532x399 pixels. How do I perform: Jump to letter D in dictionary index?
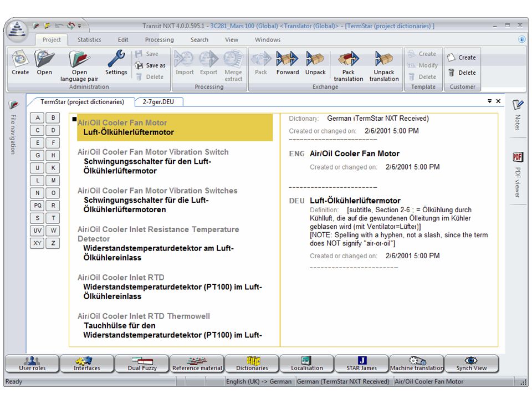(x=53, y=130)
